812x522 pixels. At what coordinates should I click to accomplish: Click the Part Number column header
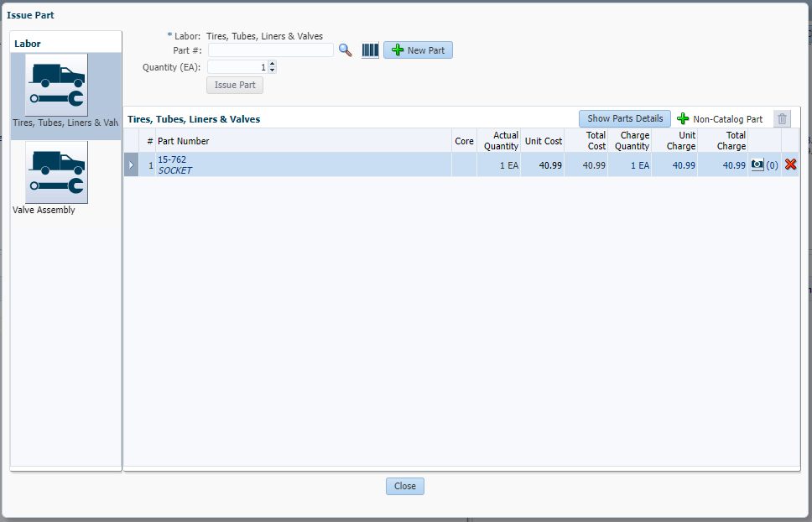[184, 141]
